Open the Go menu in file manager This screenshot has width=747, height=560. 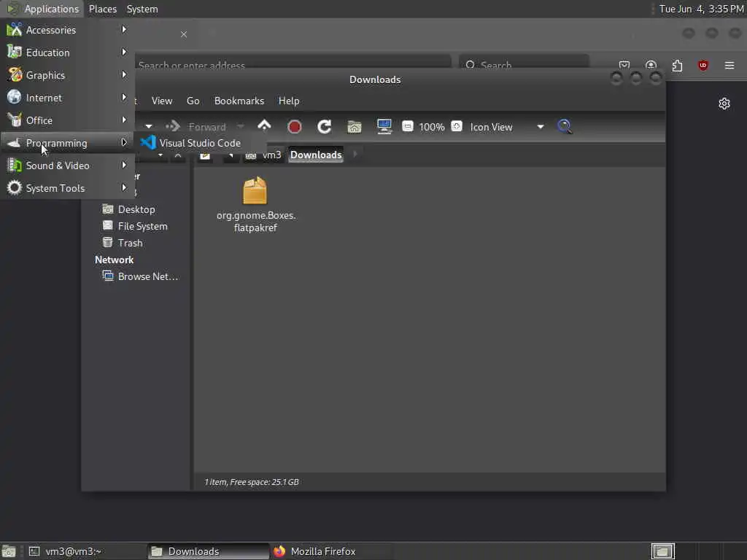(193, 101)
